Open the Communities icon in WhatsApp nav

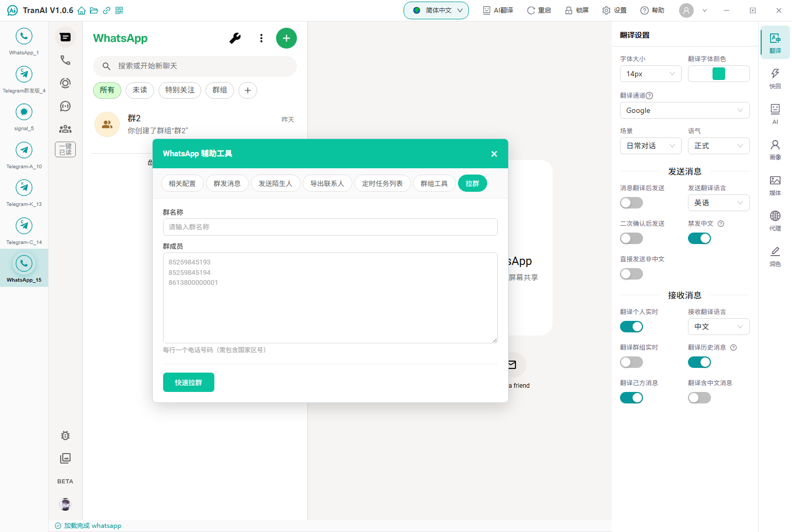65,129
